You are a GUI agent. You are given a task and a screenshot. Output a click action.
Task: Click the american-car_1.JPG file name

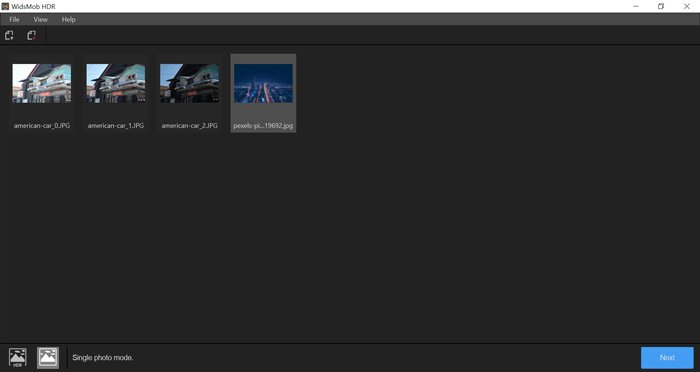point(116,125)
